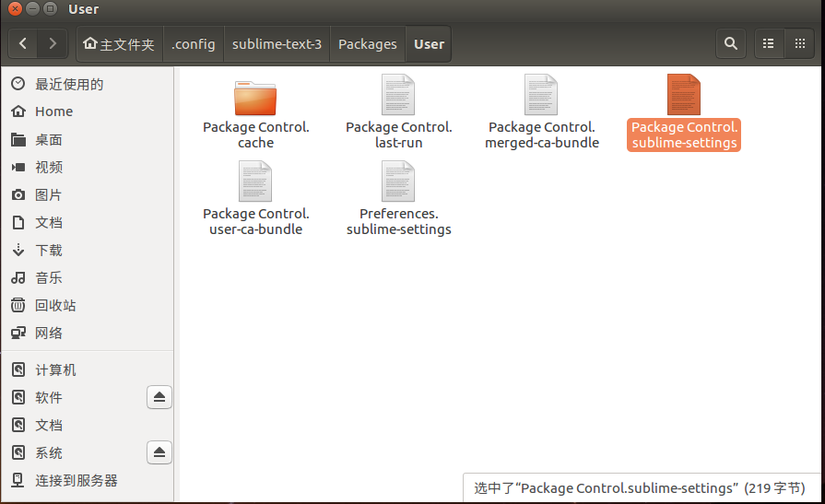Click the server icon beside 连接到服务器
The image size is (825, 504).
[x=18, y=480]
